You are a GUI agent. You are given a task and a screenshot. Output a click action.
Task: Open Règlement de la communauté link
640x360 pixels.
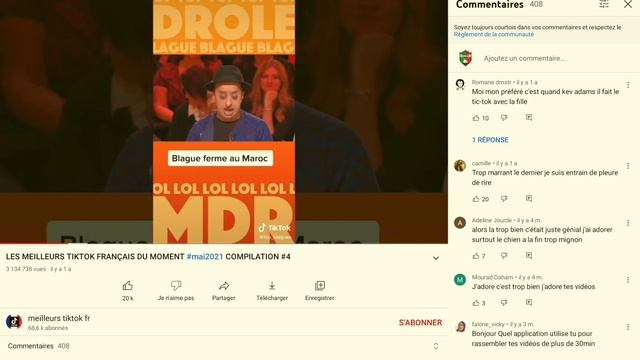click(x=493, y=34)
